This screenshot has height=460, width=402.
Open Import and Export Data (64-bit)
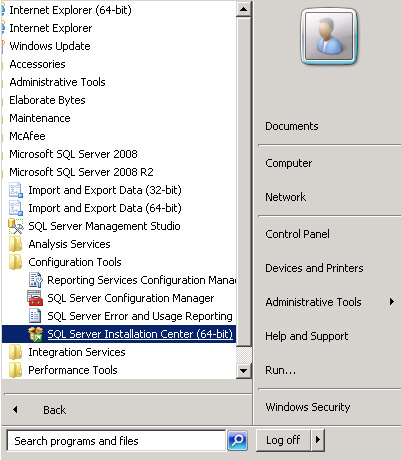coord(105,208)
